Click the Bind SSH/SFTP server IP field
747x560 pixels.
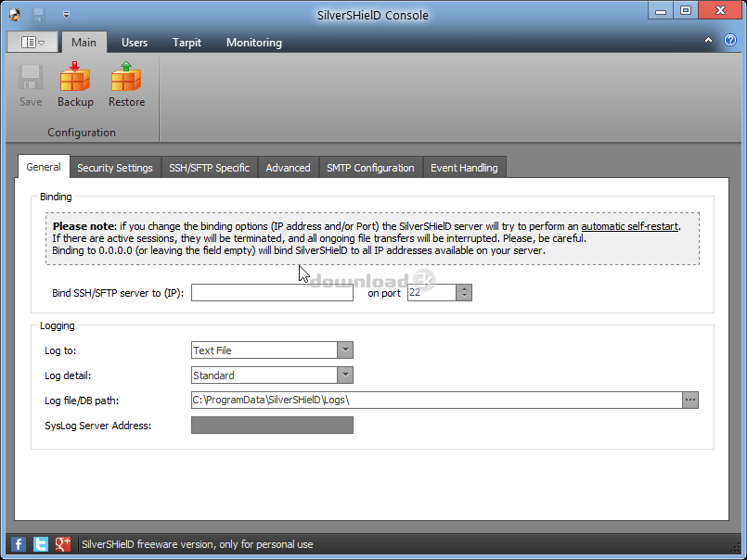(x=272, y=292)
